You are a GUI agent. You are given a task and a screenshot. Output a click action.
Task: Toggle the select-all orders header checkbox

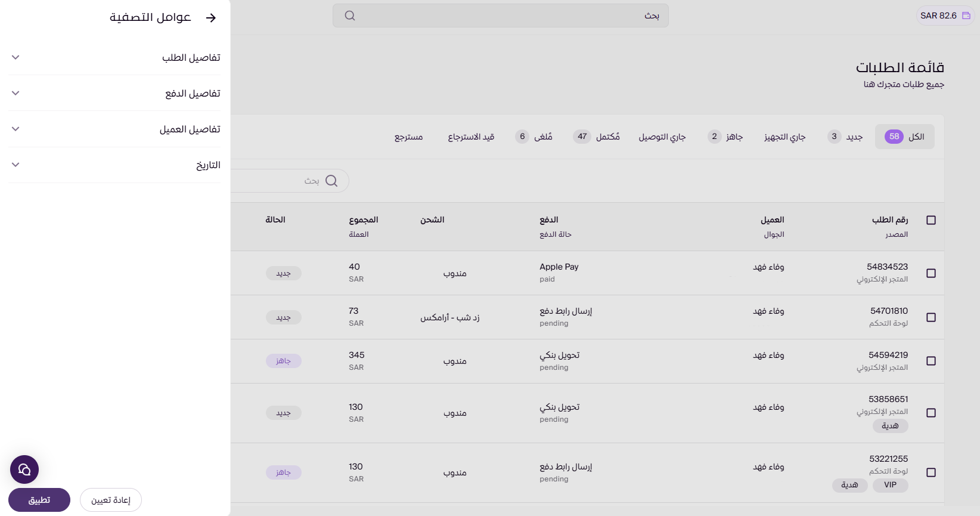click(x=931, y=220)
